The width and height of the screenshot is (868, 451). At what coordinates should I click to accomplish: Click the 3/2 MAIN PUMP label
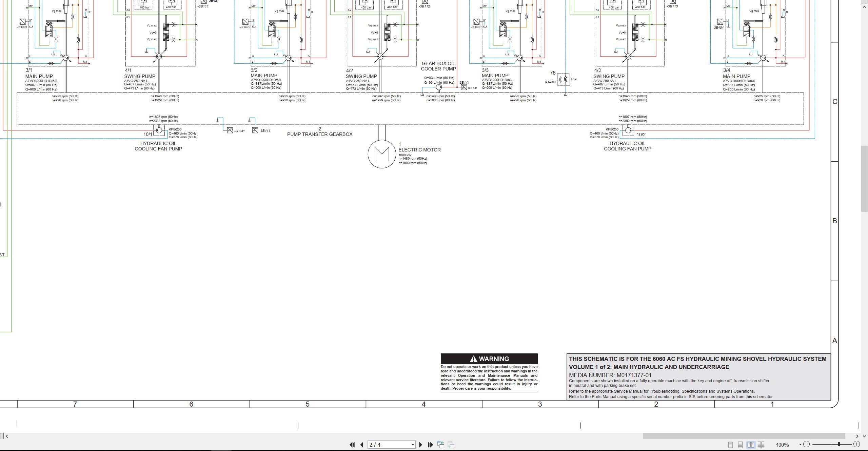click(264, 73)
